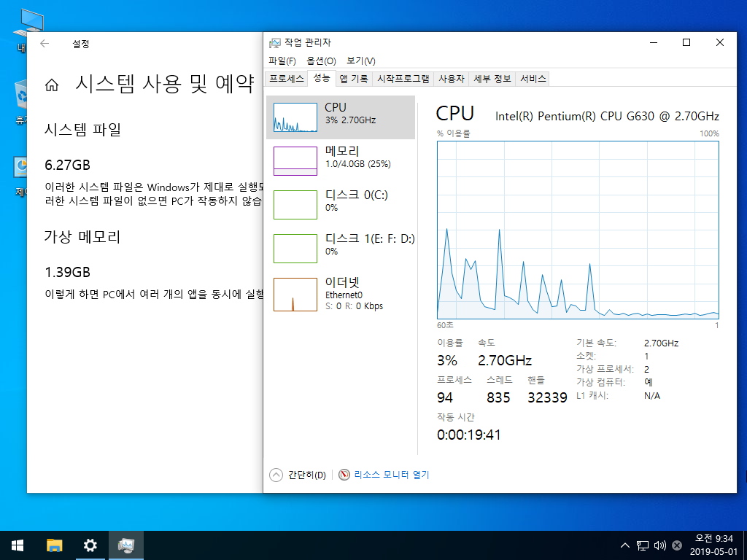
Task: Open File Explorer from the taskbar
Action: click(x=54, y=545)
